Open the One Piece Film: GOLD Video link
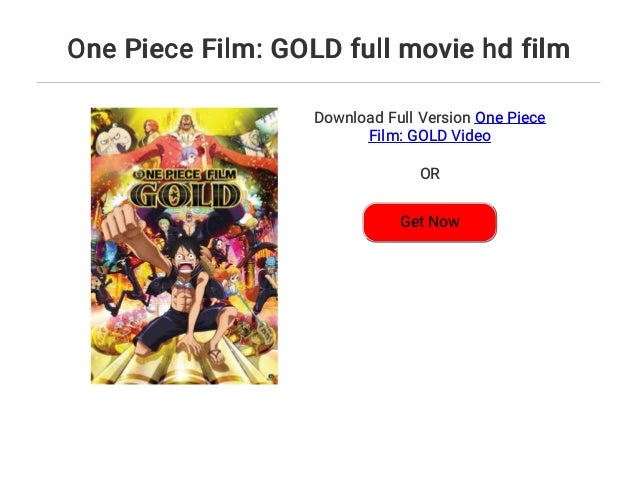 coord(457,127)
